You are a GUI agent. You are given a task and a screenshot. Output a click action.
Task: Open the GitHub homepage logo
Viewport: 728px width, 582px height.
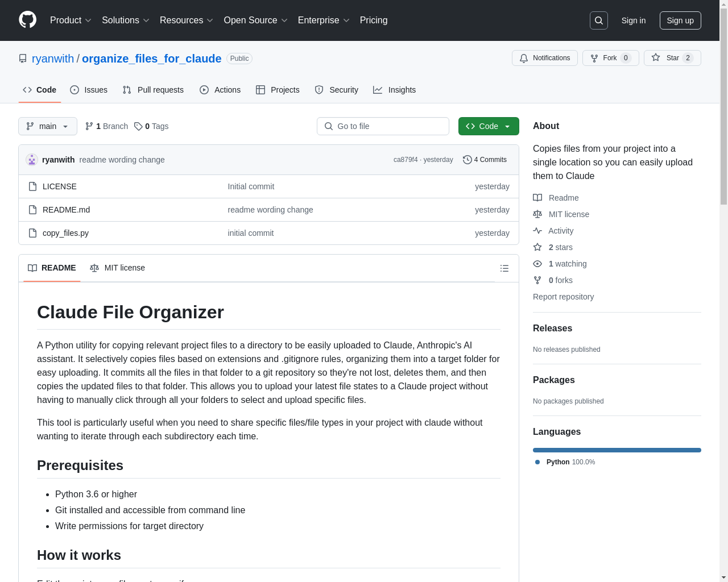28,20
